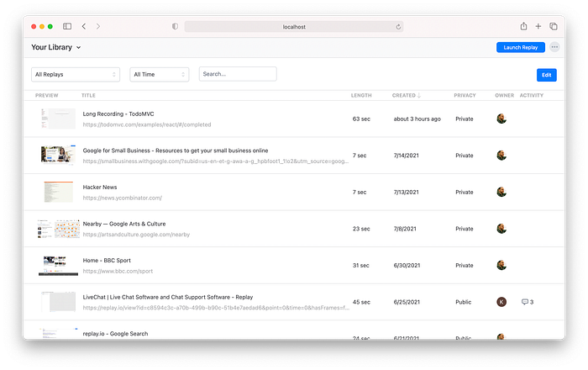Click the OWNER column header
This screenshot has width=588, height=370.
tap(504, 95)
